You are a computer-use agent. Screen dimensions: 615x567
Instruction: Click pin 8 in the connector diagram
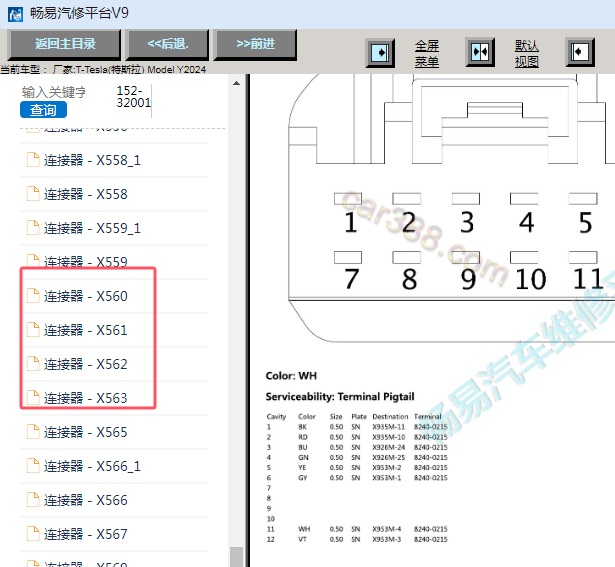pos(409,279)
